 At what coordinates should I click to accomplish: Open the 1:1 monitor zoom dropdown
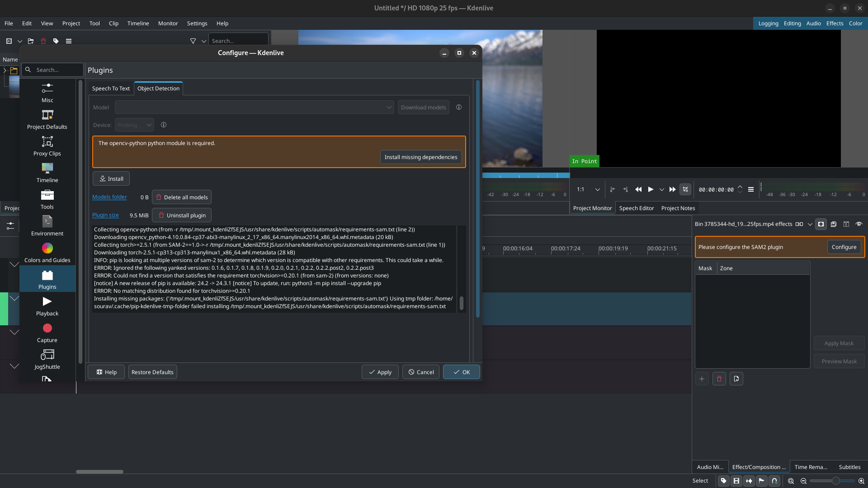587,189
